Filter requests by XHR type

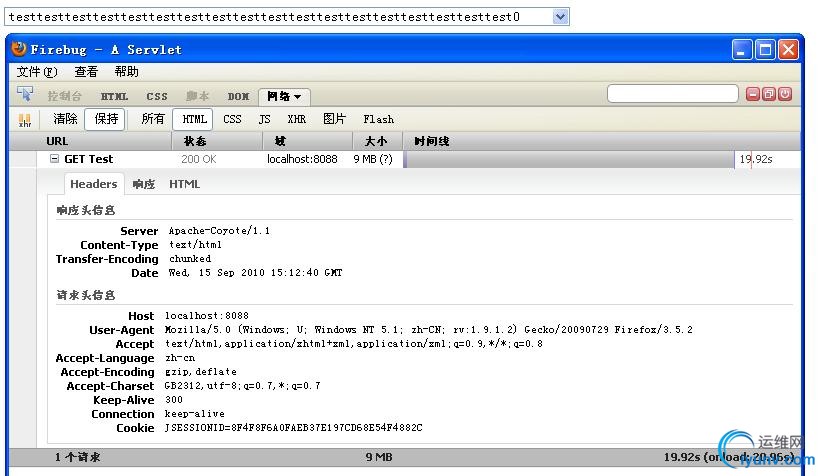[x=296, y=119]
